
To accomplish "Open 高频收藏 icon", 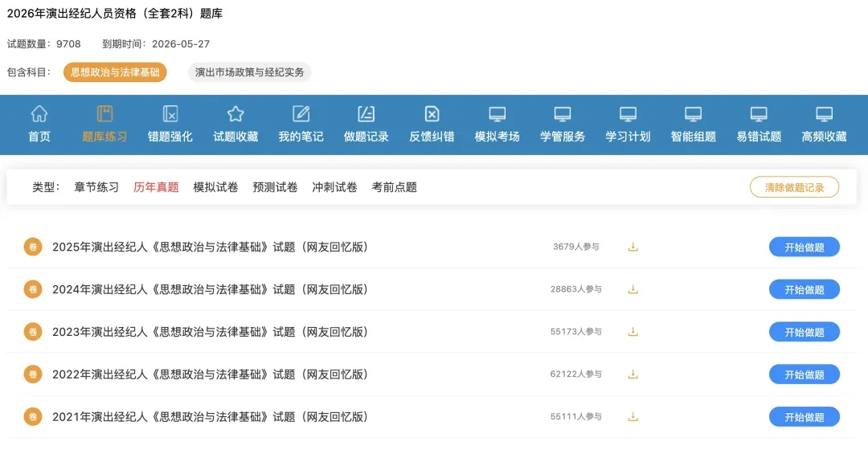I will tap(825, 114).
